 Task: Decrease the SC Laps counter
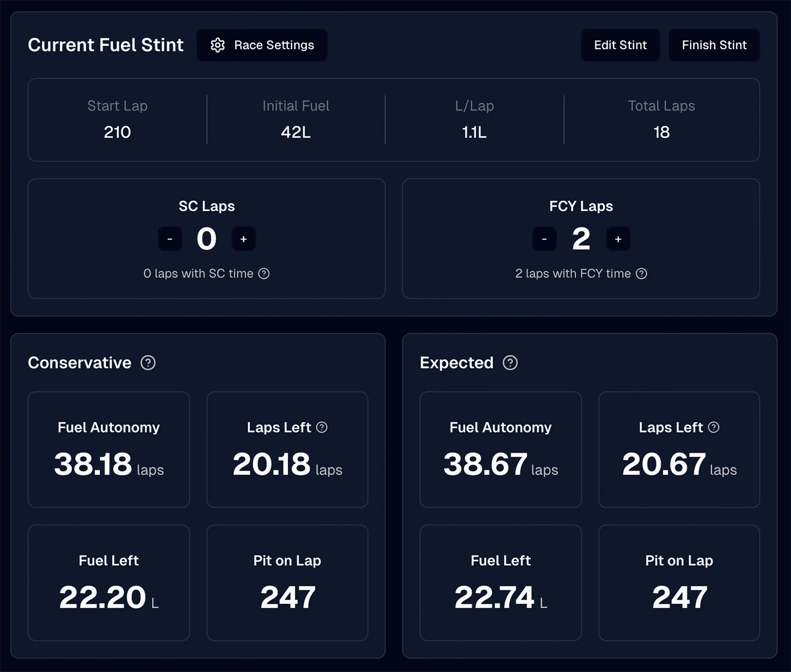coord(169,239)
